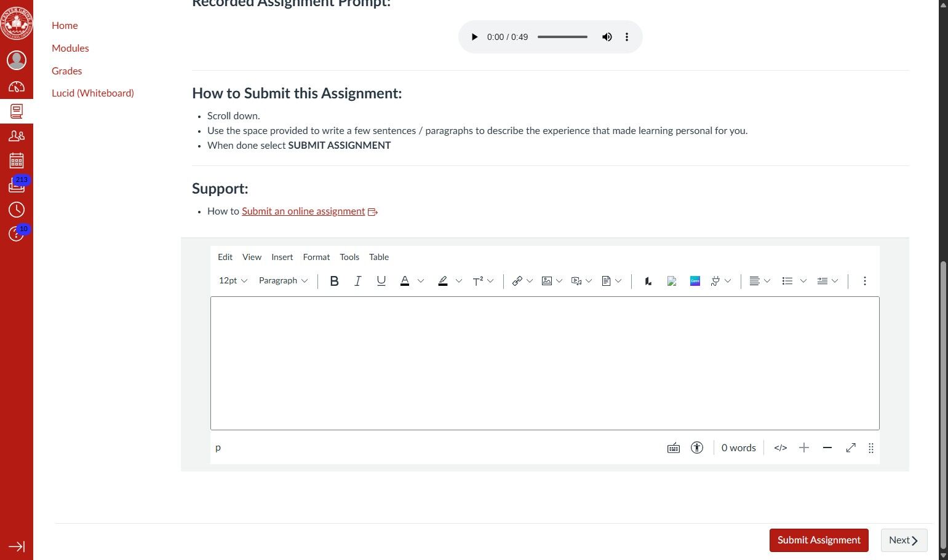Open the Format menu in the editor
The image size is (948, 560).
316,257
